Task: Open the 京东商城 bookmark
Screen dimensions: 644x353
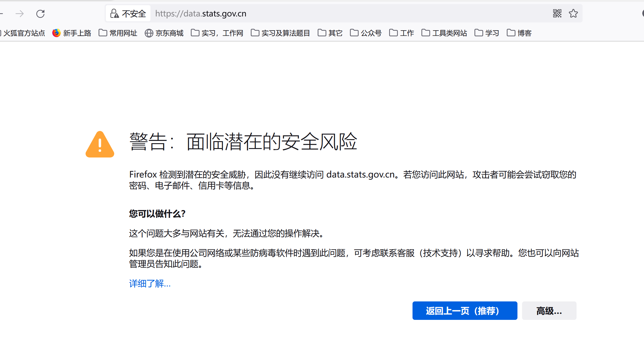Action: 164,33
